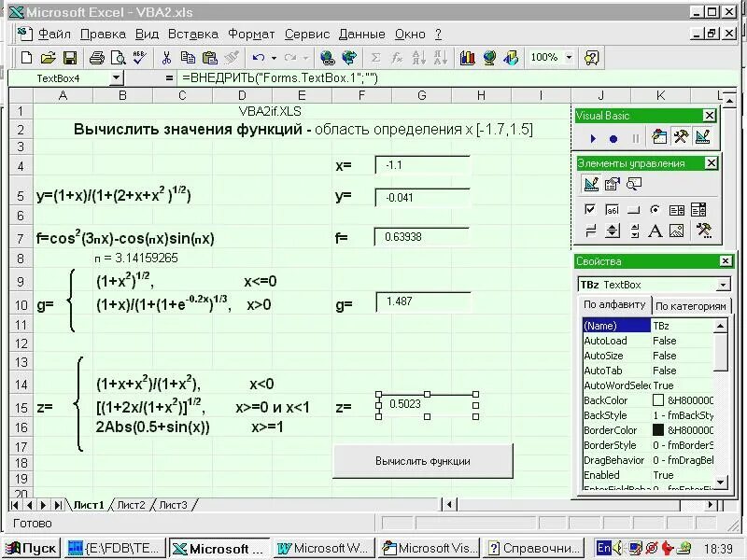Switch to Лист3 sheet tab
The width and height of the screenshot is (747, 560).
[x=173, y=505]
